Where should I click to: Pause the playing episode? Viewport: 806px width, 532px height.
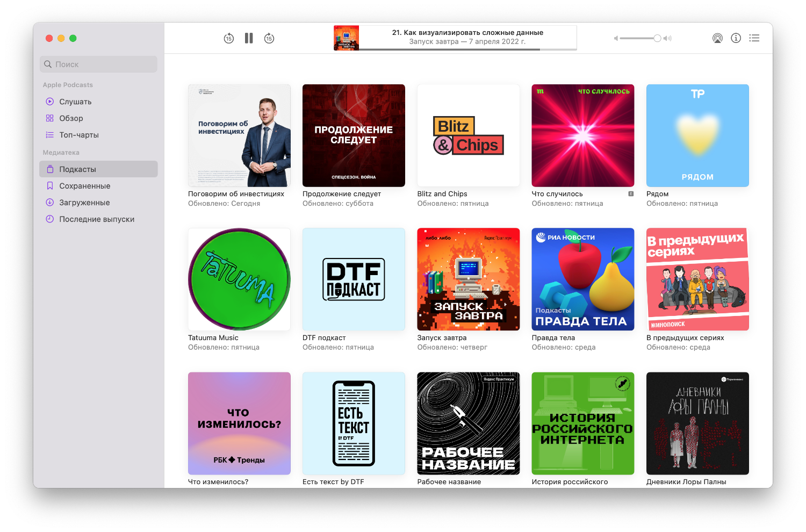[249, 38]
